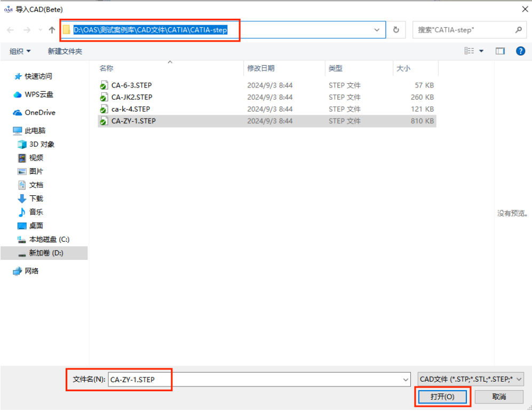Open OneDrive in the sidebar
Screen dimensions: 532x411
point(34,112)
